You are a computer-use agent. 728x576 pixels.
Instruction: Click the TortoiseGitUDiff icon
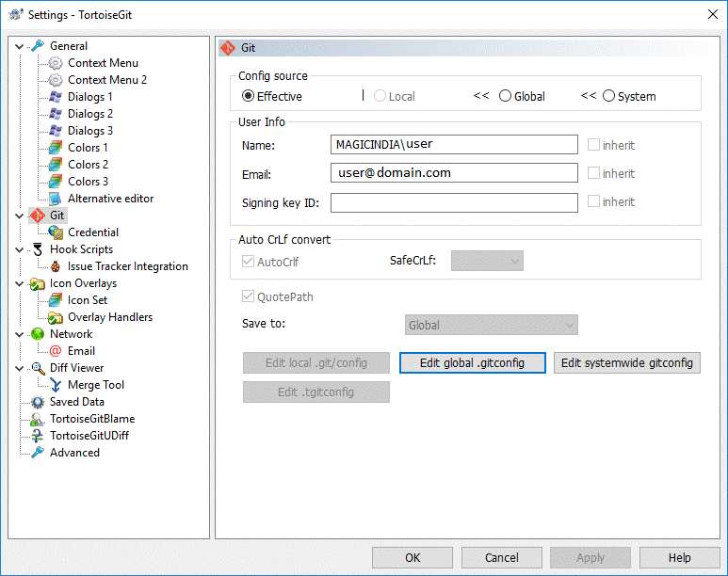click(37, 436)
